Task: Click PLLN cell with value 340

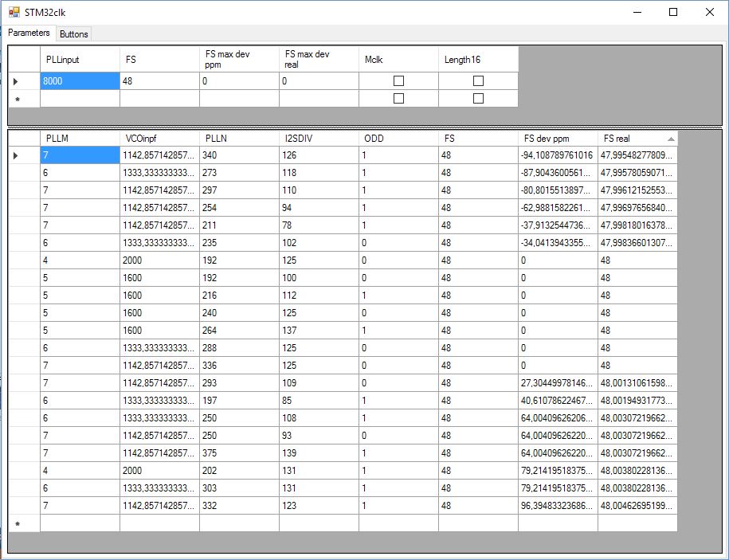Action: [x=239, y=155]
